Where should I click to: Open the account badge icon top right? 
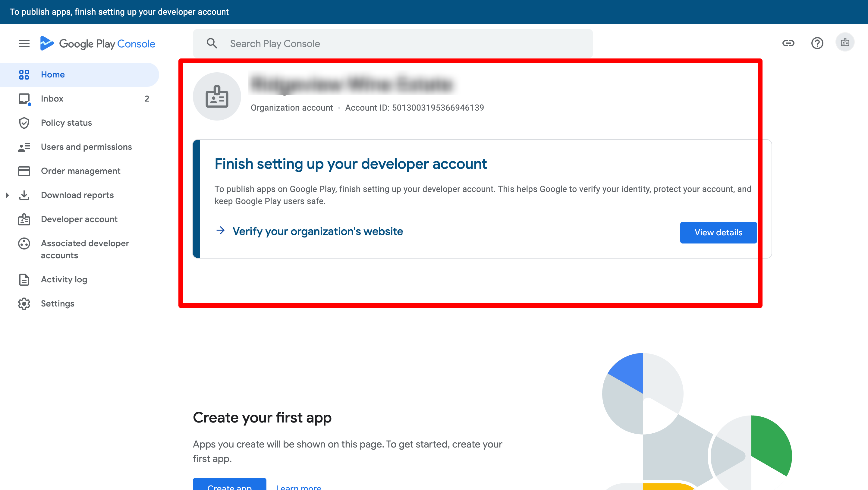point(845,42)
